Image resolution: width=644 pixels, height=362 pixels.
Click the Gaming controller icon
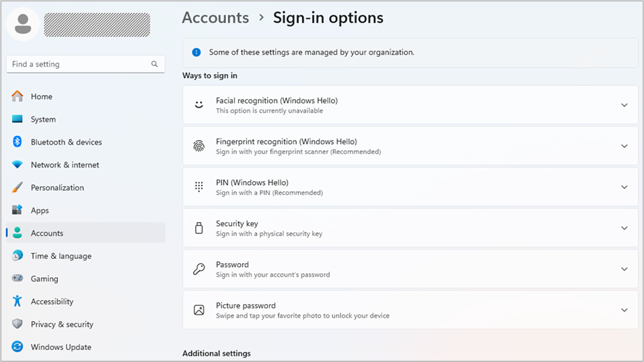(x=17, y=279)
